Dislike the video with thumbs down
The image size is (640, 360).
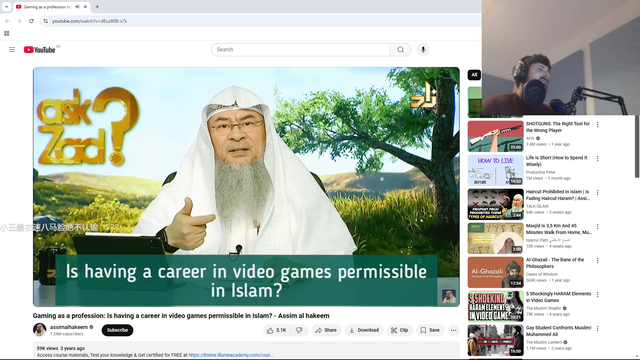[300, 330]
